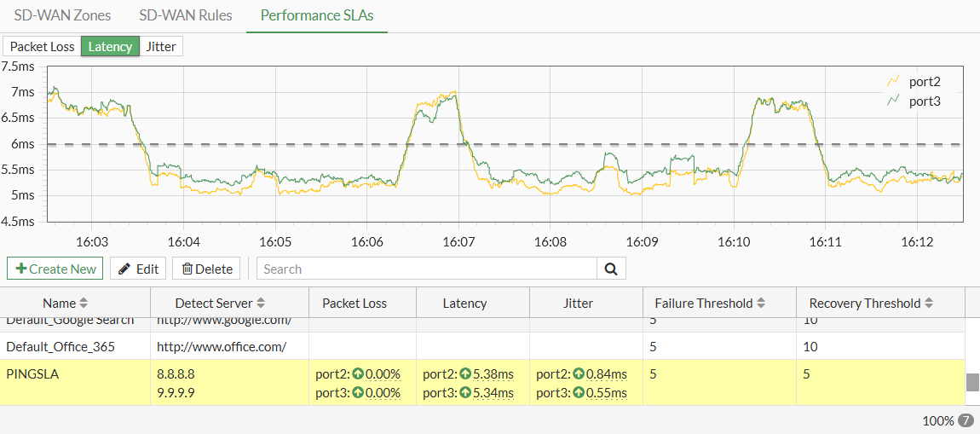Click the port2 packet loss status icon
Viewport: 980px width, 434px height.
pos(358,374)
